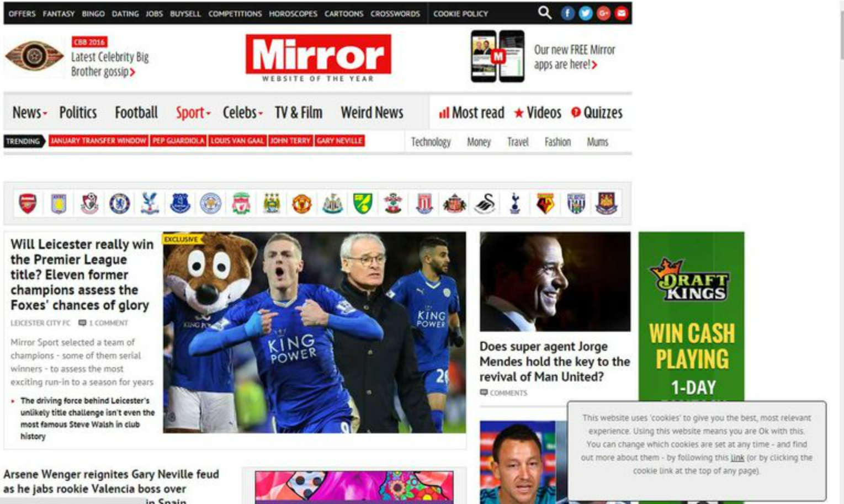This screenshot has width=844, height=504.
Task: Select the Arsenal club crest
Action: (28, 203)
